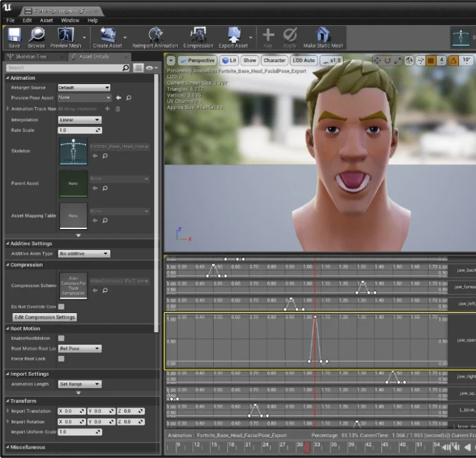
Task: Click the Lit view mode button
Action: coord(229,61)
